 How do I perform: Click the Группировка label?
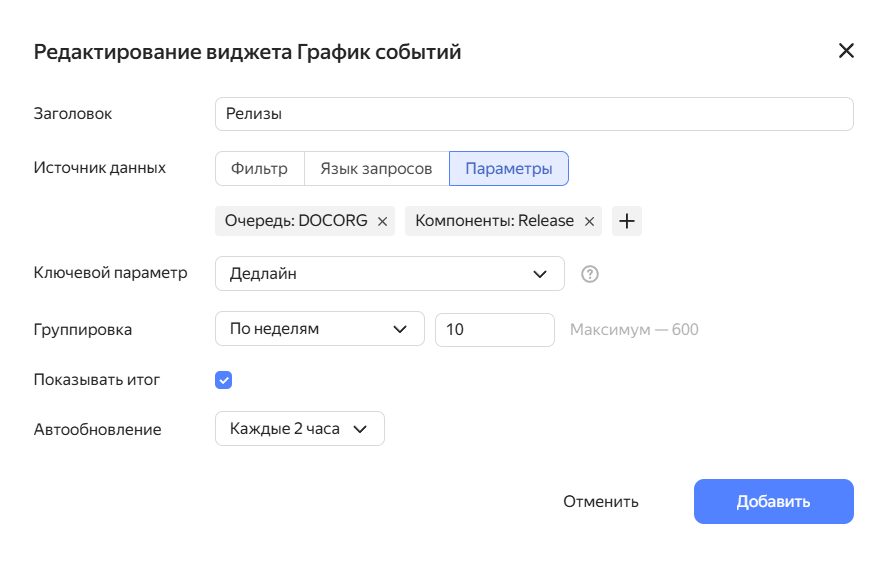[82, 329]
